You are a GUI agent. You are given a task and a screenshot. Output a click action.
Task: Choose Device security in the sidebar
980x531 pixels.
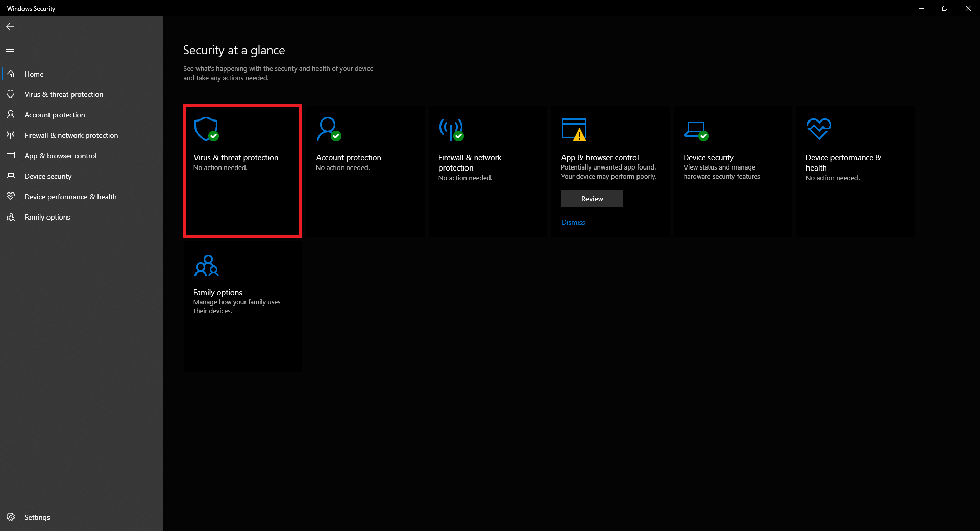click(48, 176)
